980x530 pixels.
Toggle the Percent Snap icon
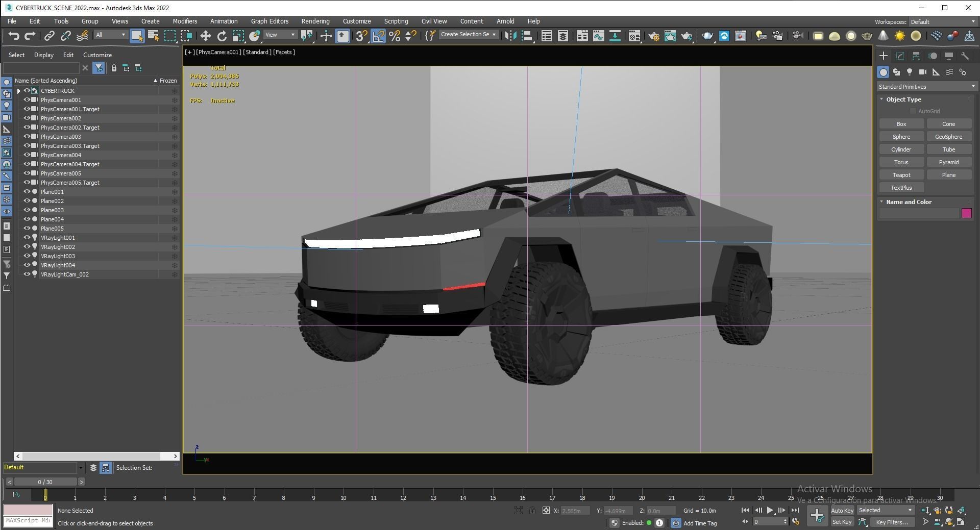pos(395,36)
